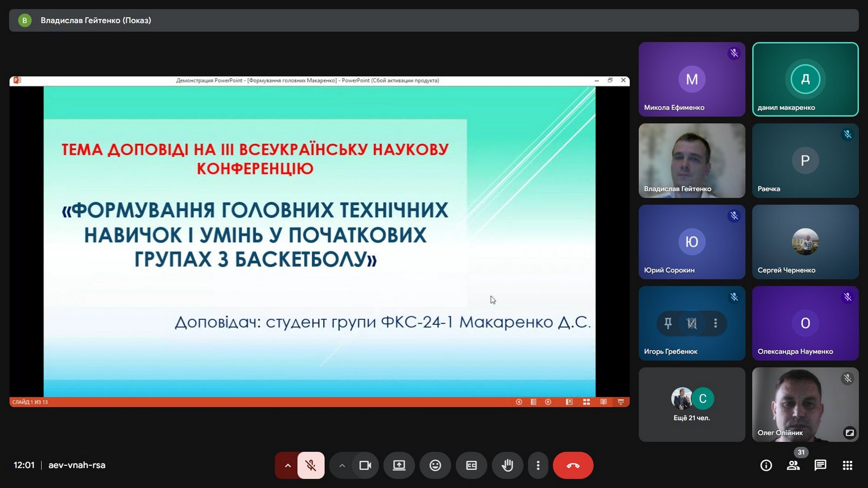Viewport: 868px width, 488px height.
Task: Open the activities grid icon
Action: pos(847,465)
